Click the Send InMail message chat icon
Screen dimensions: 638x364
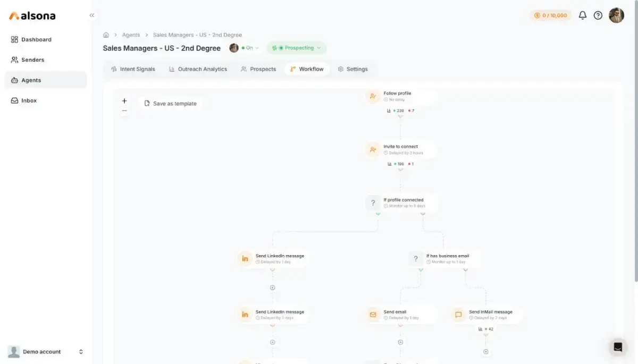458,315
